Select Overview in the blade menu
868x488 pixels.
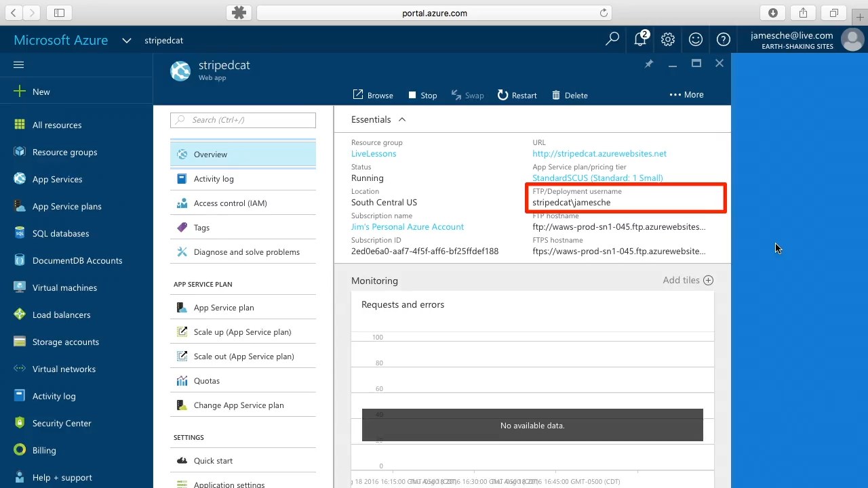[243, 155]
